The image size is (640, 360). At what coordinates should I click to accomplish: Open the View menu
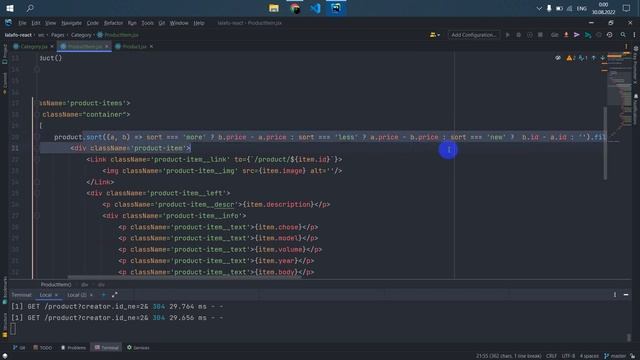tap(51, 23)
